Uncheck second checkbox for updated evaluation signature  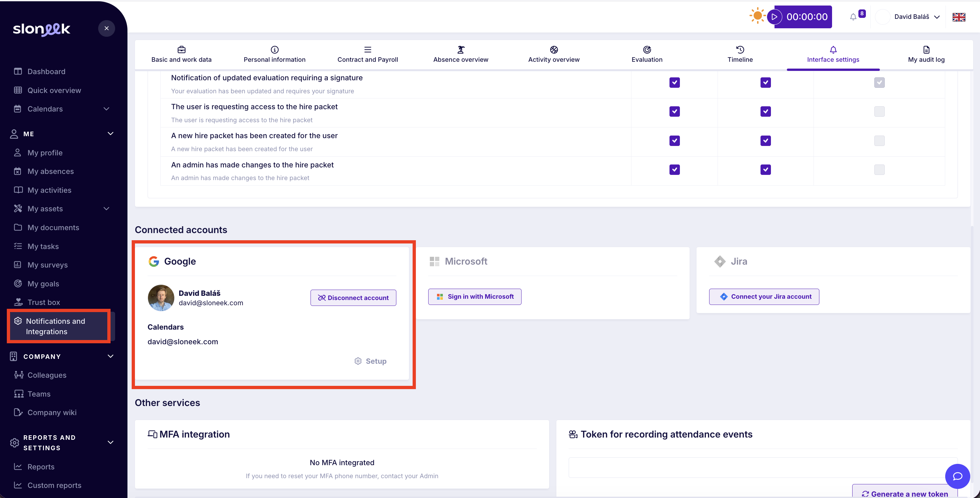pos(765,83)
